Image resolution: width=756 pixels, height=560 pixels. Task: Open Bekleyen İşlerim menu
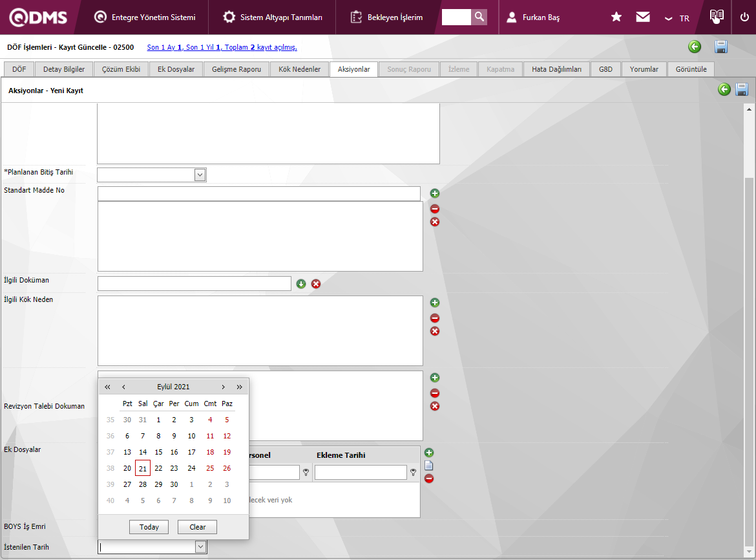click(x=386, y=17)
